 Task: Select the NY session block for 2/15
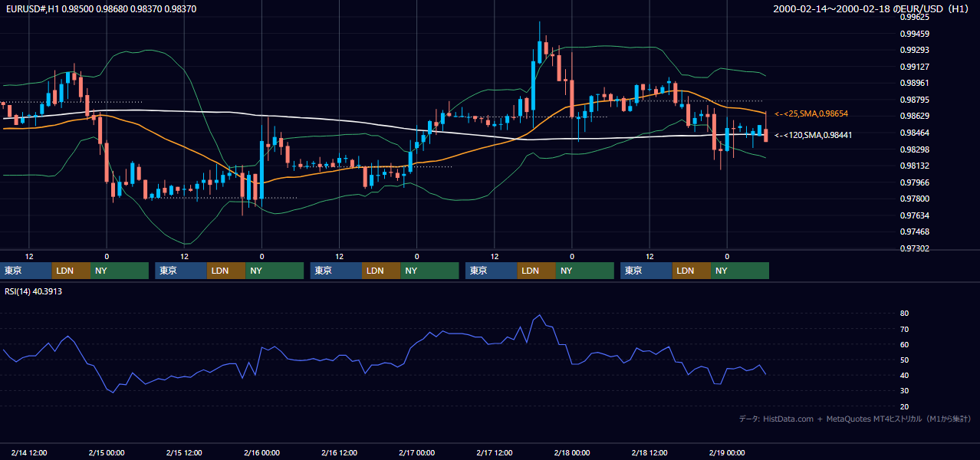[275, 271]
